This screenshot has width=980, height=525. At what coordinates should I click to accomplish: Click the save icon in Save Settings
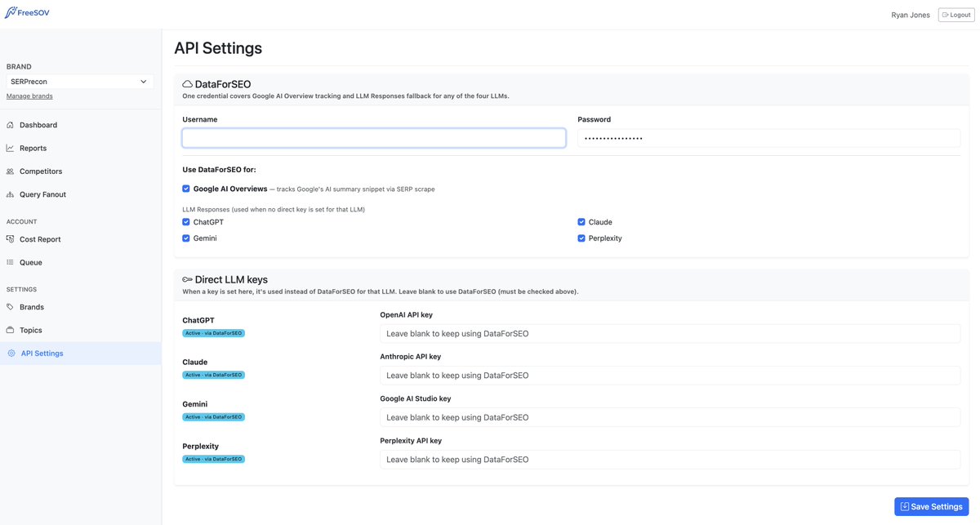[905, 506]
